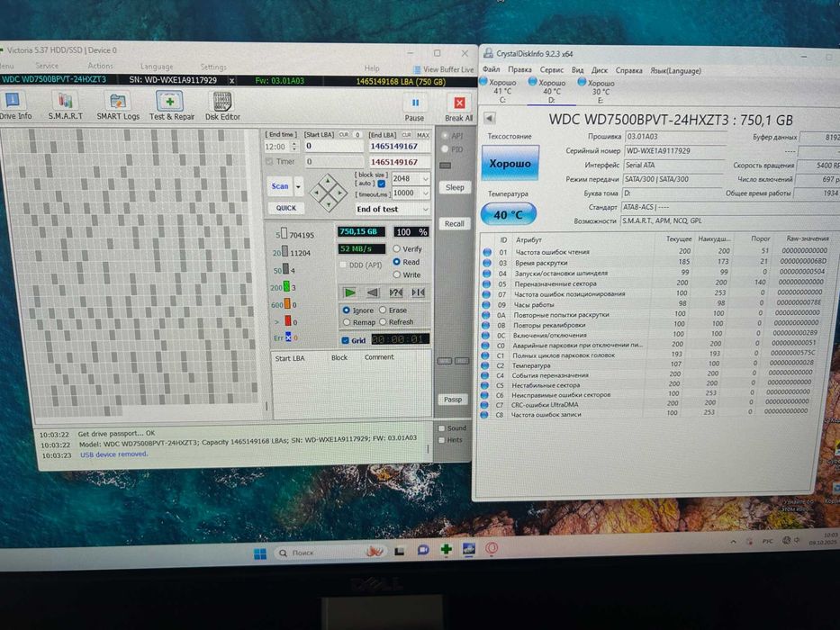Viewport: 840px width, 630px height.
Task: Click the left arrow in navigation diamond
Action: [x=317, y=193]
